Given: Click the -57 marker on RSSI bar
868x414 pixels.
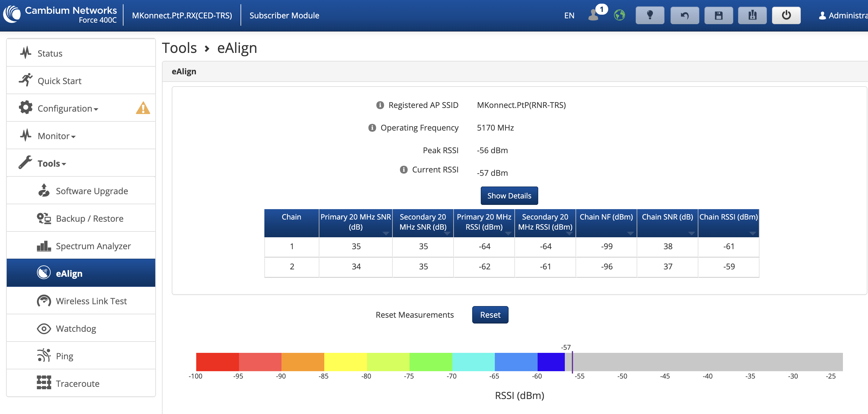Looking at the screenshot, I should (x=572, y=362).
